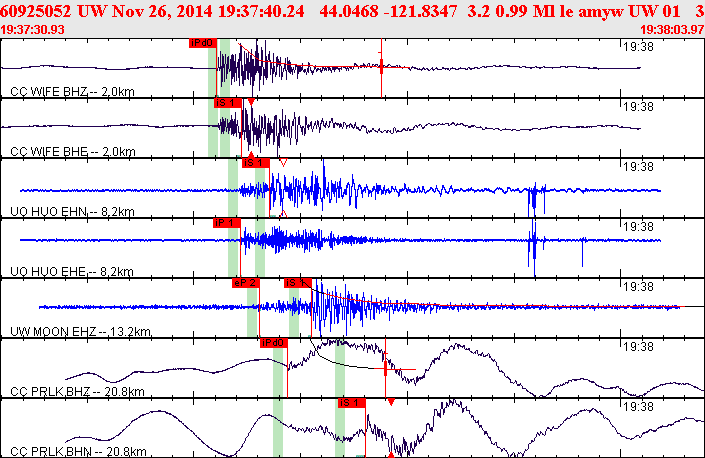Click the 19:38 time label on MOON EHZ trace
The width and height of the screenshot is (705, 458).
[x=638, y=287]
